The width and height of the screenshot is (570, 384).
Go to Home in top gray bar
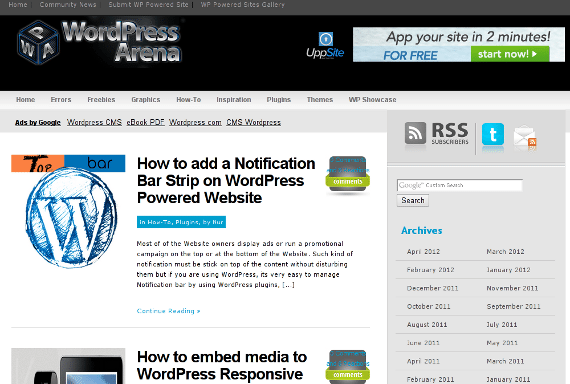(x=18, y=5)
